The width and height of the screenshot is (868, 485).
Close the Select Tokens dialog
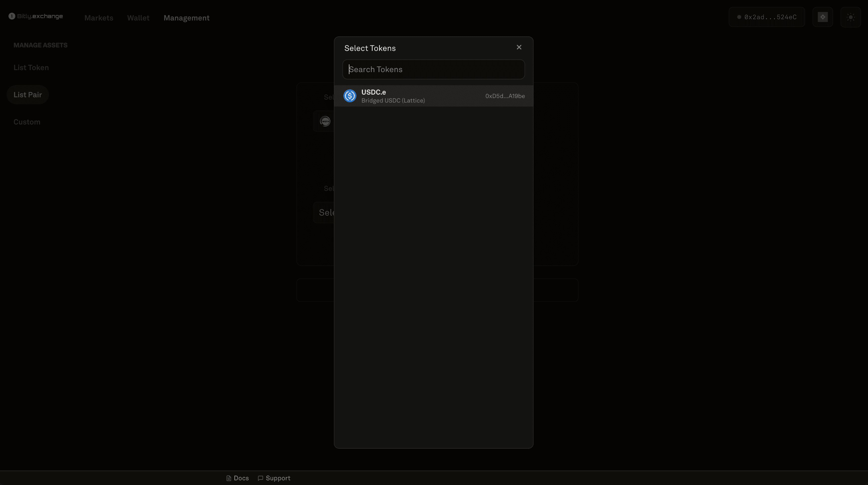(x=519, y=47)
